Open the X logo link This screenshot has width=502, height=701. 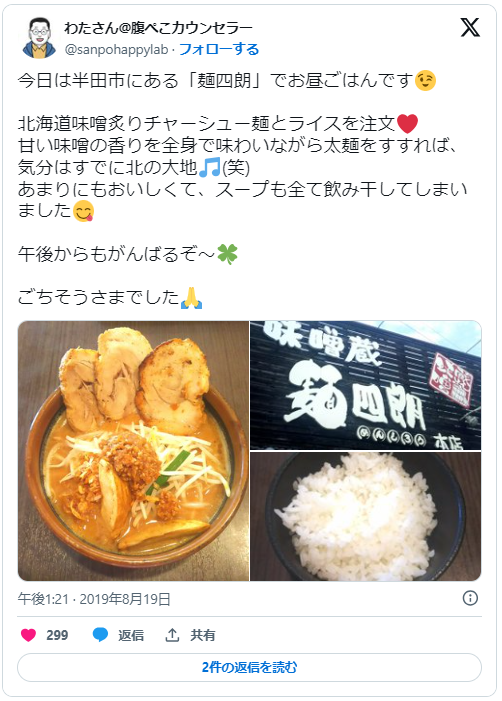[x=470, y=28]
